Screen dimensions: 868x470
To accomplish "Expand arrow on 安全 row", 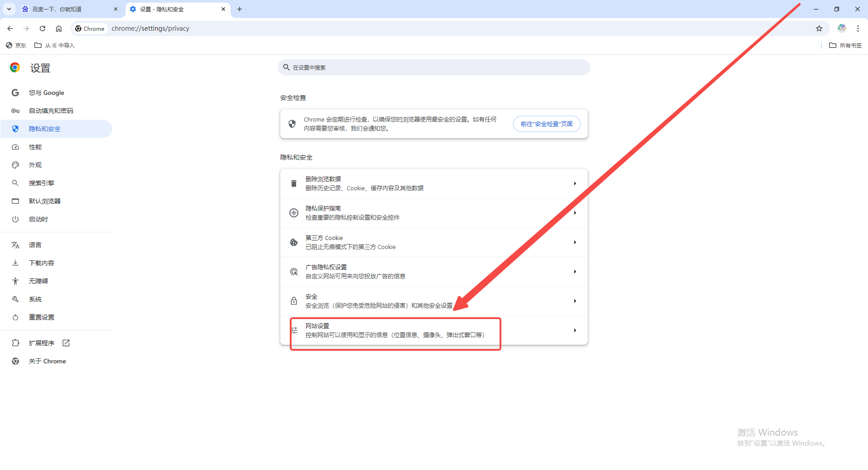I will [x=575, y=301].
